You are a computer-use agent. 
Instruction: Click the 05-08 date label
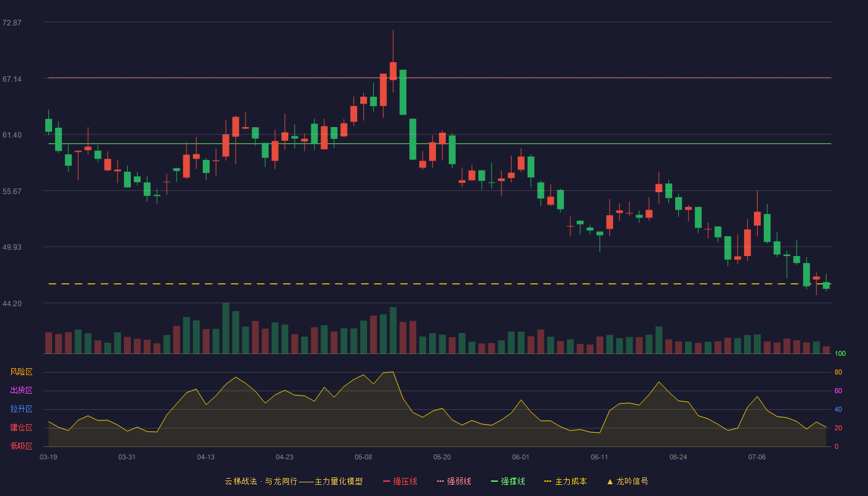[363, 457]
